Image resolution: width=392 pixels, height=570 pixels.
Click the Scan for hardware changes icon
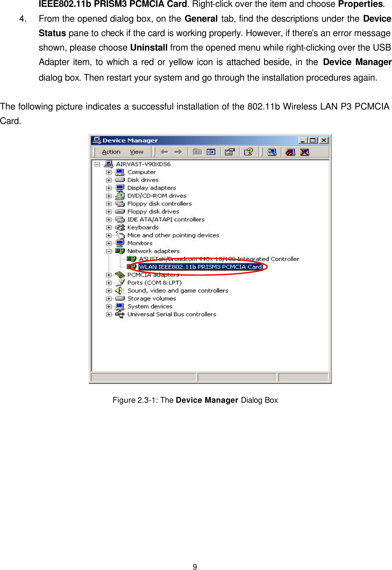[272, 152]
